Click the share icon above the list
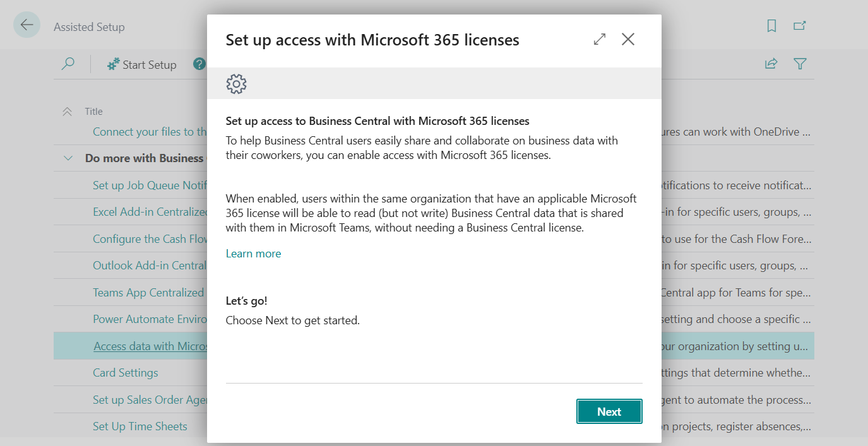Image resolution: width=868 pixels, height=446 pixels. 771,64
